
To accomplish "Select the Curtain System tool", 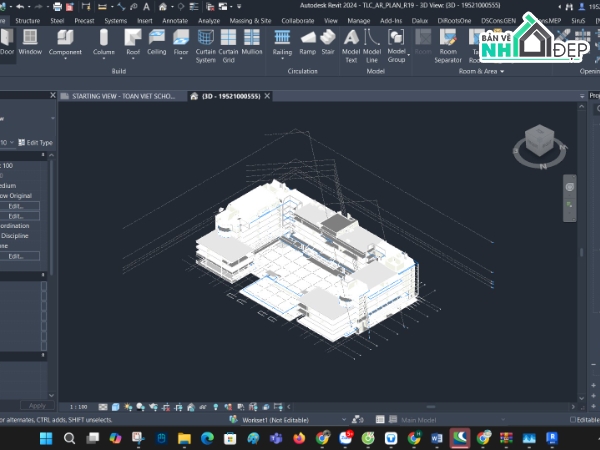I will (205, 46).
